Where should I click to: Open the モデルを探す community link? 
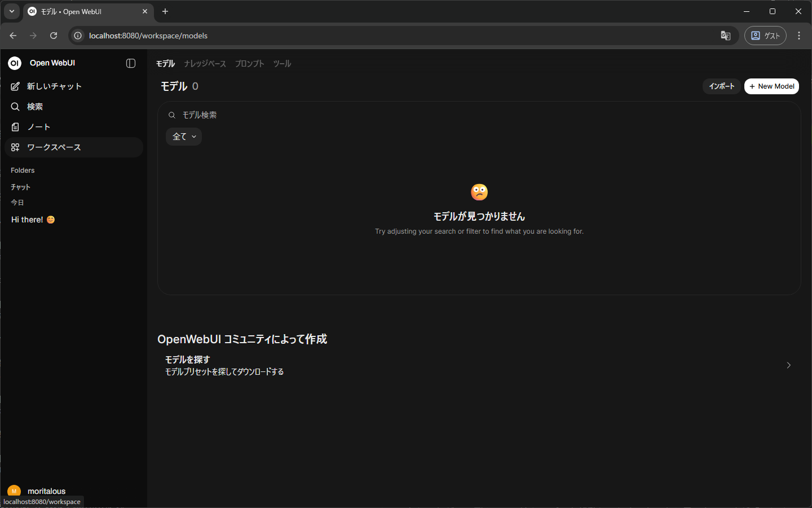[479, 365]
